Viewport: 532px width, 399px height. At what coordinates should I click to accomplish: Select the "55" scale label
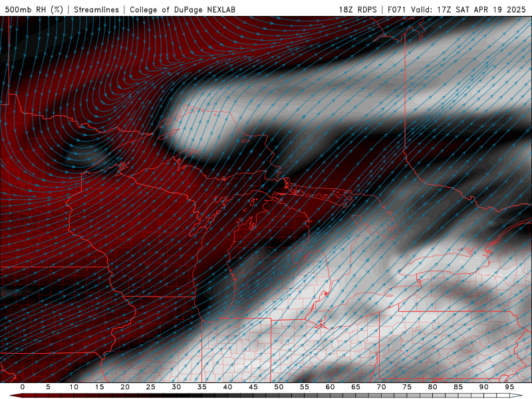[x=304, y=387]
